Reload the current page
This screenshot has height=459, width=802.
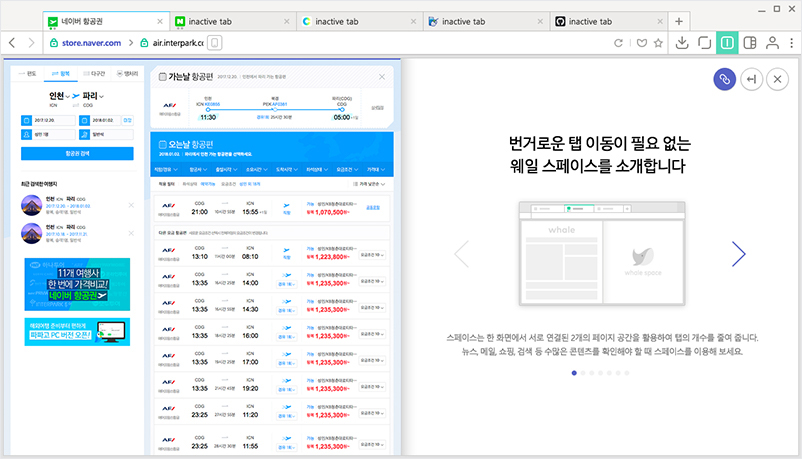tap(618, 43)
